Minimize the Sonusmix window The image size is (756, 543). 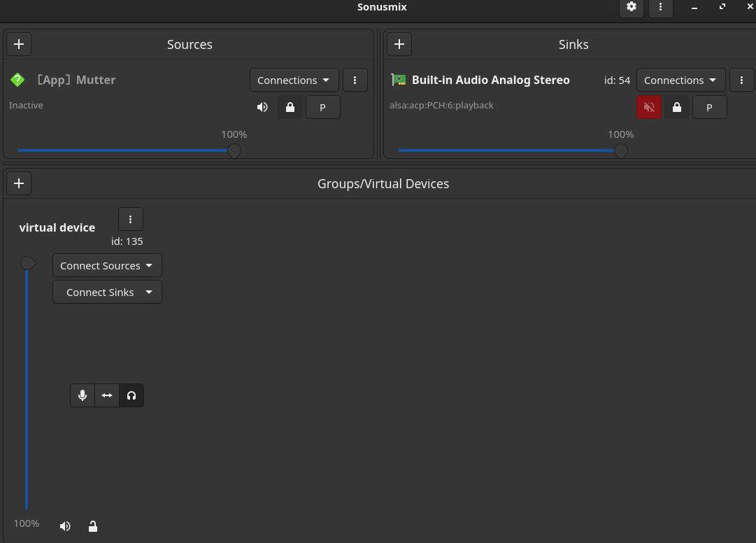(694, 7)
